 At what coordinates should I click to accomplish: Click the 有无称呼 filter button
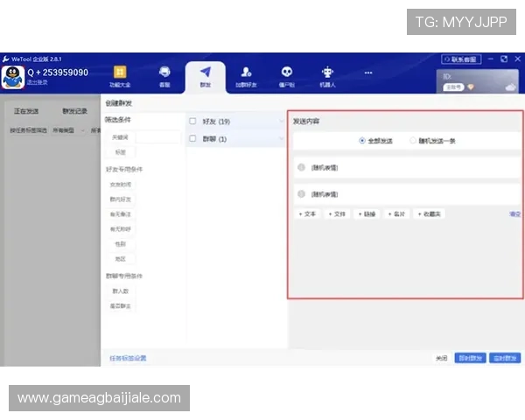pyautogui.click(x=120, y=229)
